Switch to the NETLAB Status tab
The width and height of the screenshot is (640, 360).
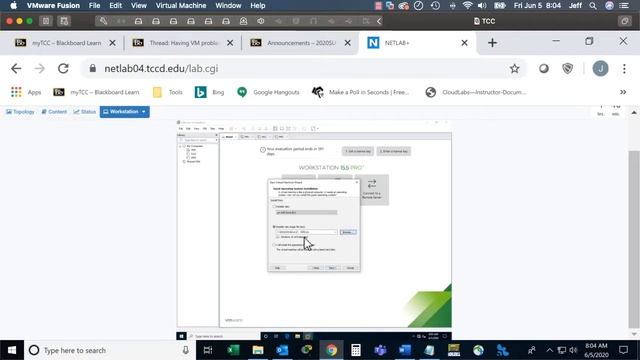(x=84, y=111)
